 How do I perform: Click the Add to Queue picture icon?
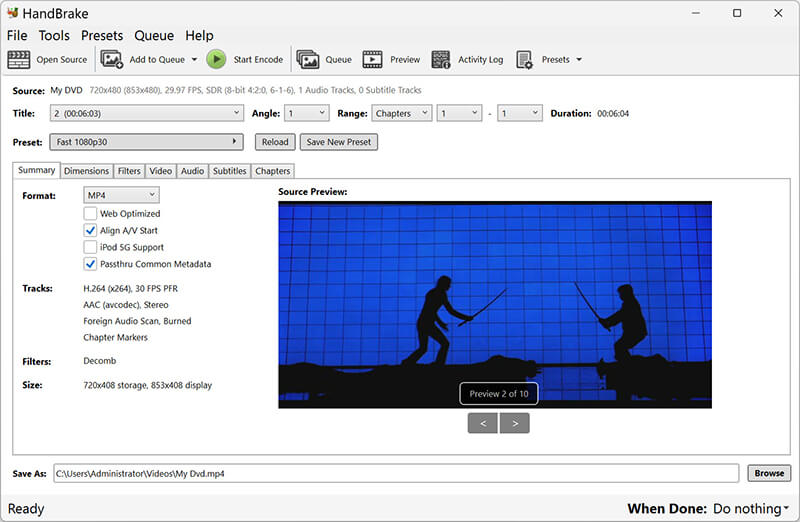[112, 59]
